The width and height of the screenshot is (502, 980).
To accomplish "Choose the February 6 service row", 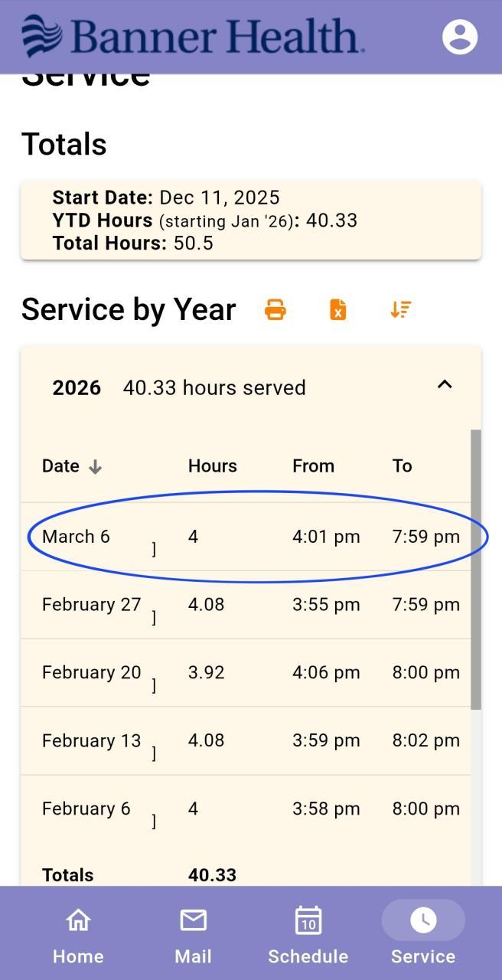I will click(x=245, y=809).
